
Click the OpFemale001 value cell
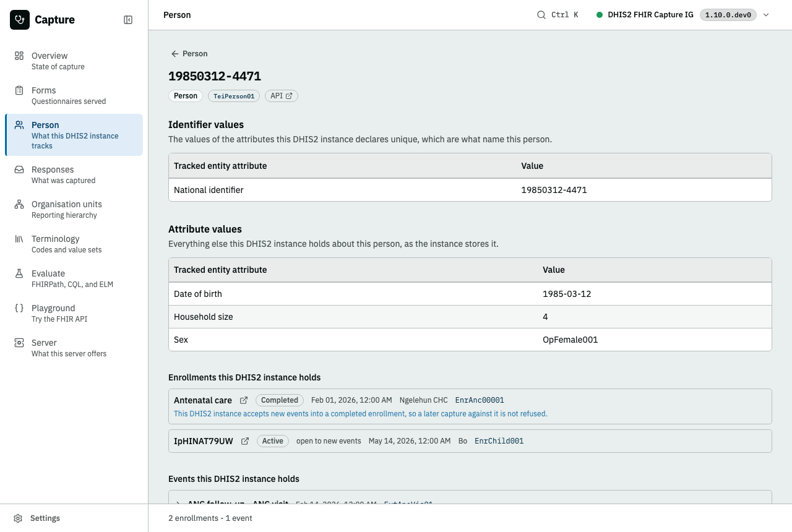570,340
